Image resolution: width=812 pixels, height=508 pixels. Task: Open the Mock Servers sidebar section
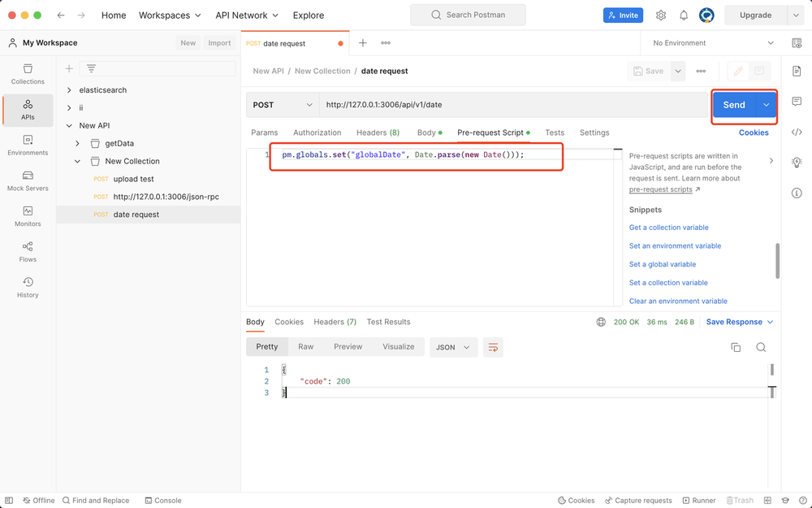click(28, 180)
